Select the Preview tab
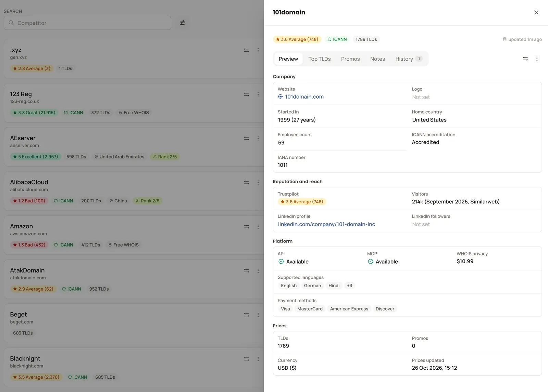Screen dimensions: 548x392 [x=288, y=59]
